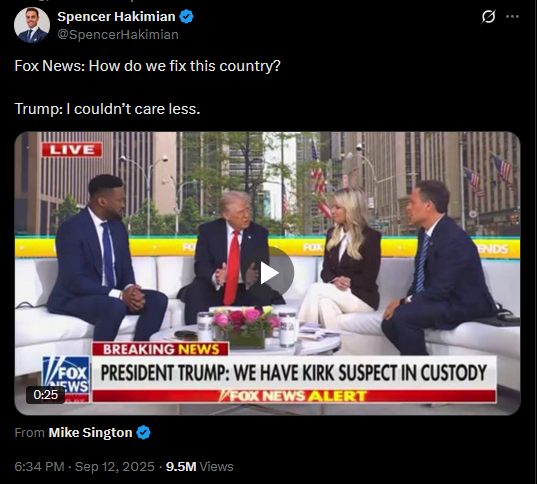
Task: Click the Breaking News chyron headline
Action: pyautogui.click(x=294, y=372)
